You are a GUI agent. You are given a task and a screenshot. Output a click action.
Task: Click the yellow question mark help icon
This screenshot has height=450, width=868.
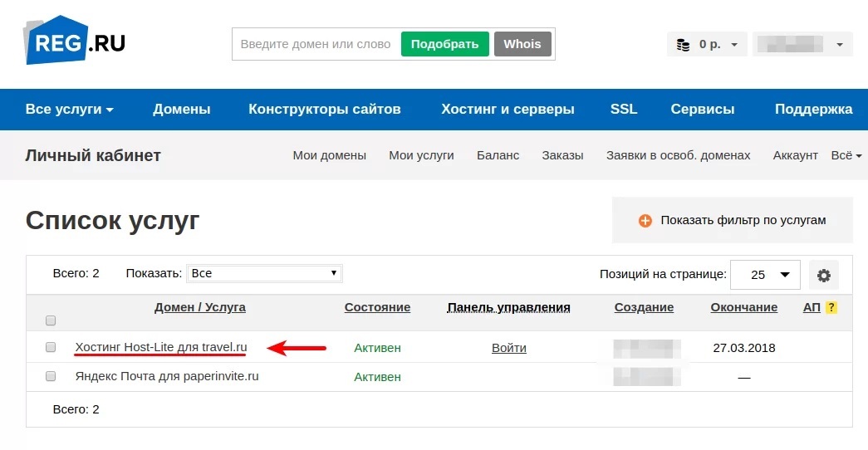tap(831, 307)
